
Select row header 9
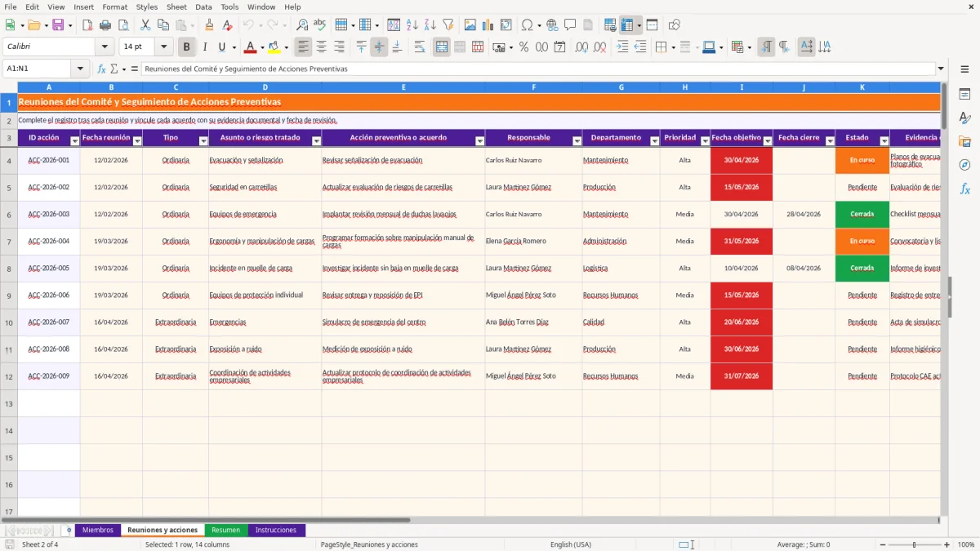[9, 295]
